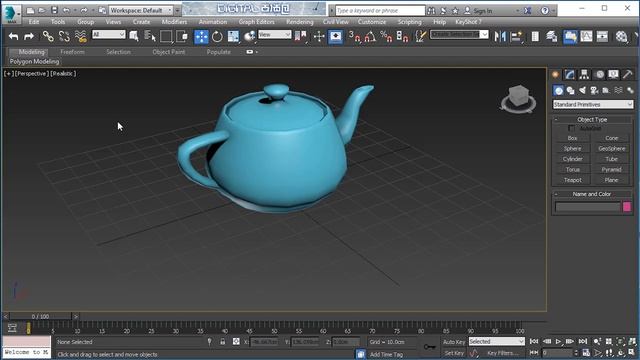Click the Teapot primitive button

pyautogui.click(x=573, y=180)
